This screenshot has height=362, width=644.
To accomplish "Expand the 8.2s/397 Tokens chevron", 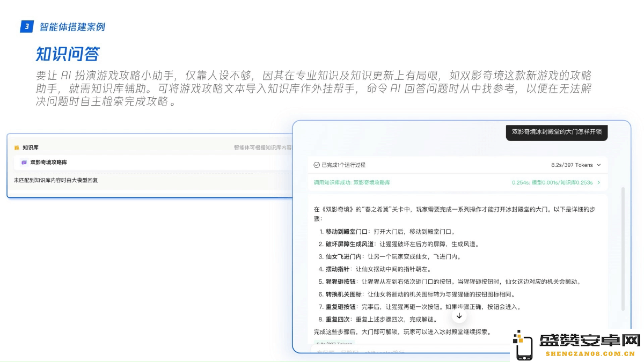I will tap(599, 165).
